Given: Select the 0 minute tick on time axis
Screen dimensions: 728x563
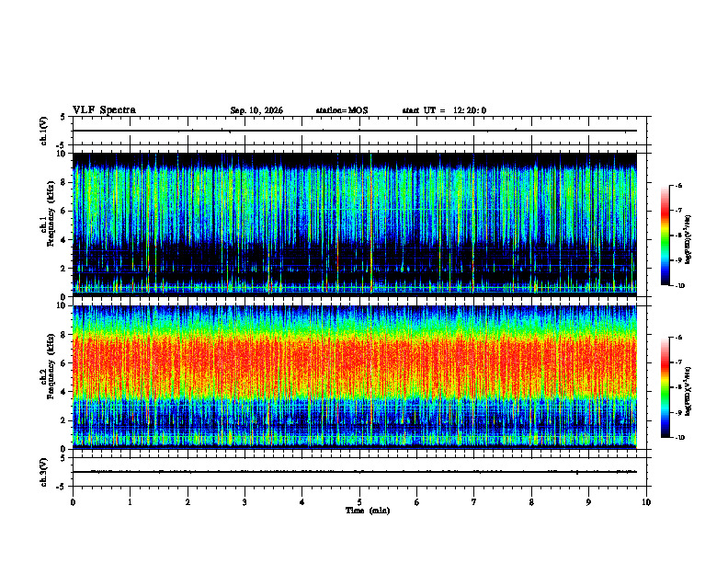Looking at the screenshot, I should [73, 502].
